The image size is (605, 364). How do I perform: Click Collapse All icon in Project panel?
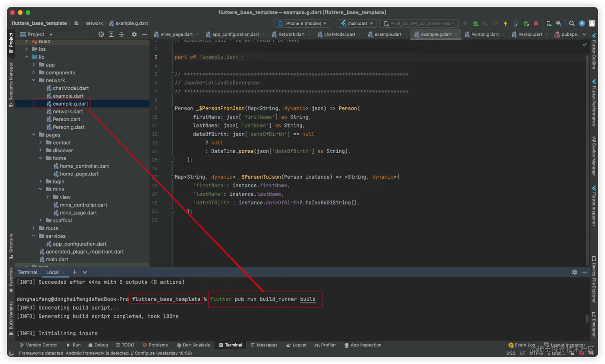click(x=121, y=34)
